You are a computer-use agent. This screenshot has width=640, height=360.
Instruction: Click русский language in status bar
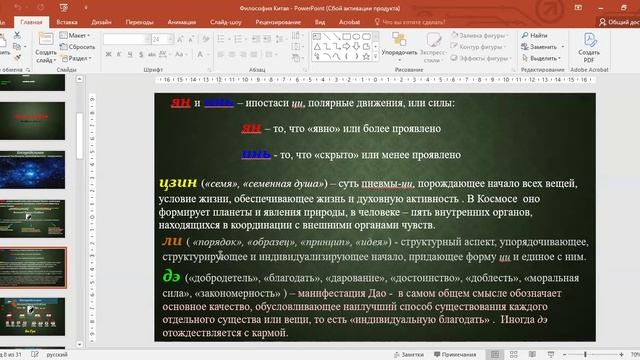(x=57, y=355)
